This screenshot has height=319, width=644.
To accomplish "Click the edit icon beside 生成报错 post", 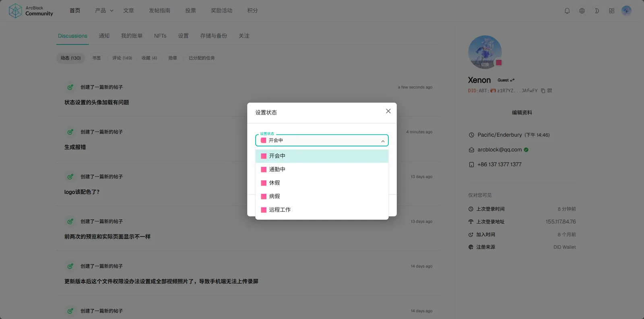I will pos(70,132).
